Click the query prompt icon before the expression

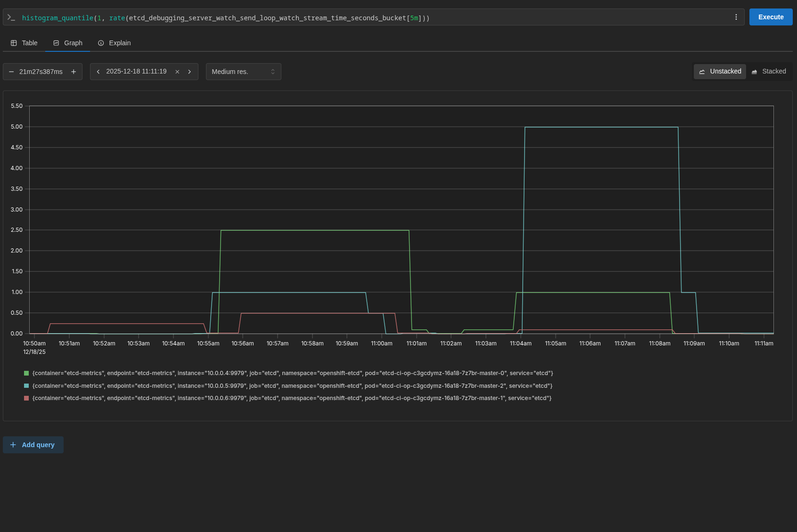pyautogui.click(x=11, y=17)
